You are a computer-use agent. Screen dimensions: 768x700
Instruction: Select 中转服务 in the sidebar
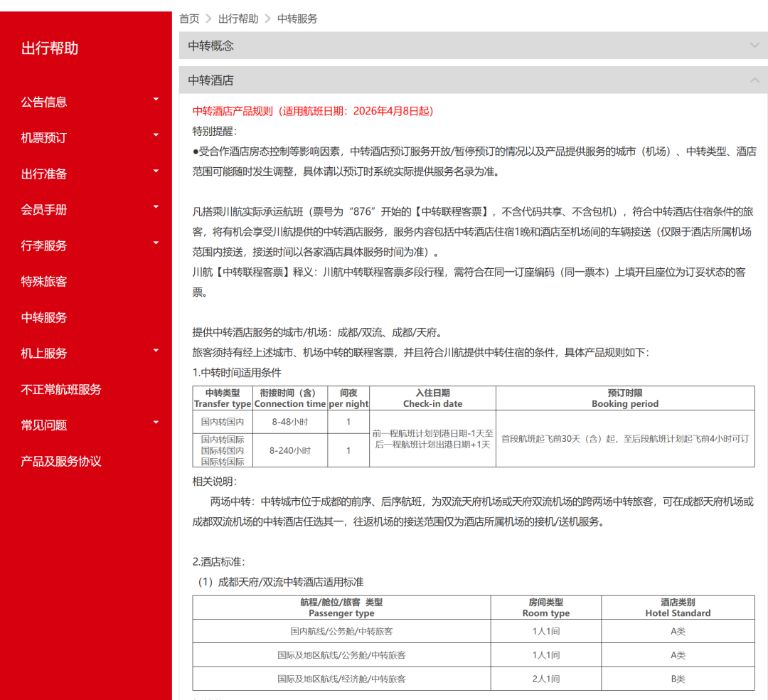tap(44, 317)
